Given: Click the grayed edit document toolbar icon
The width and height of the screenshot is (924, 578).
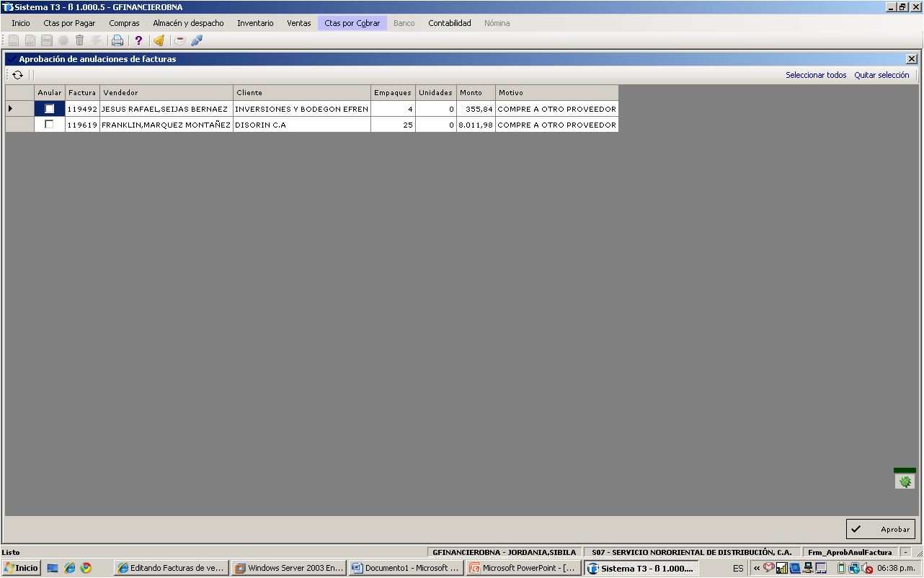Looking at the screenshot, I should [x=30, y=40].
